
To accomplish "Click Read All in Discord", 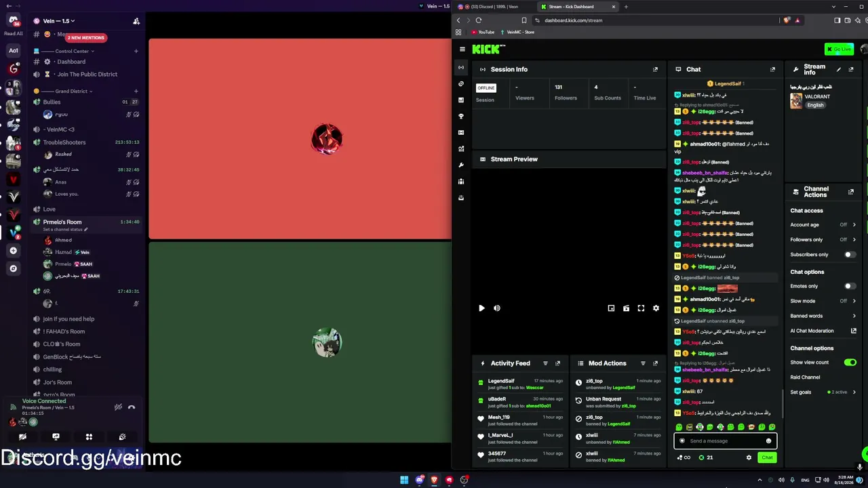I will point(13,33).
